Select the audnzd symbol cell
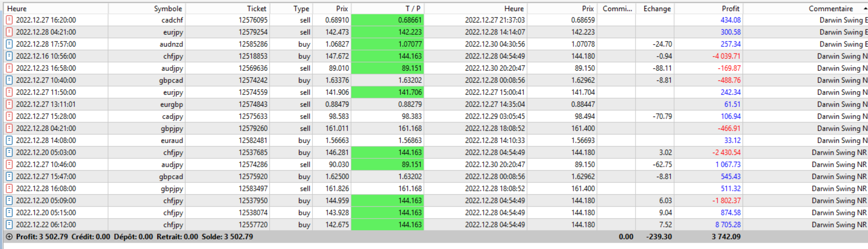This screenshot has width=868, height=249. [x=171, y=44]
